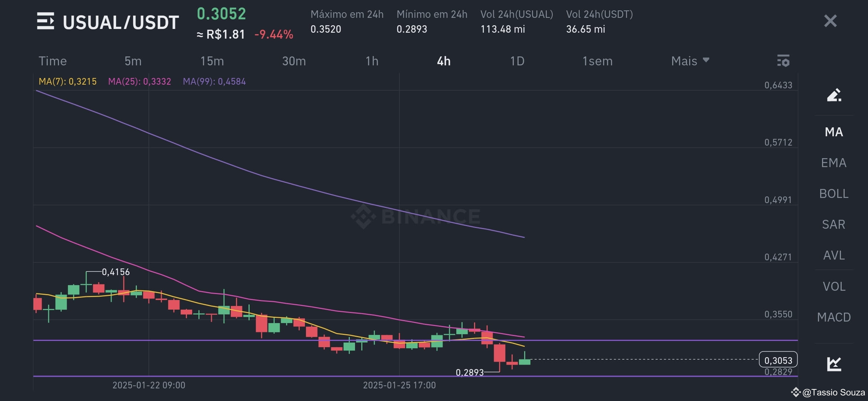Toggle the VOL indicator
Viewport: 868px width, 401px height.
(834, 286)
